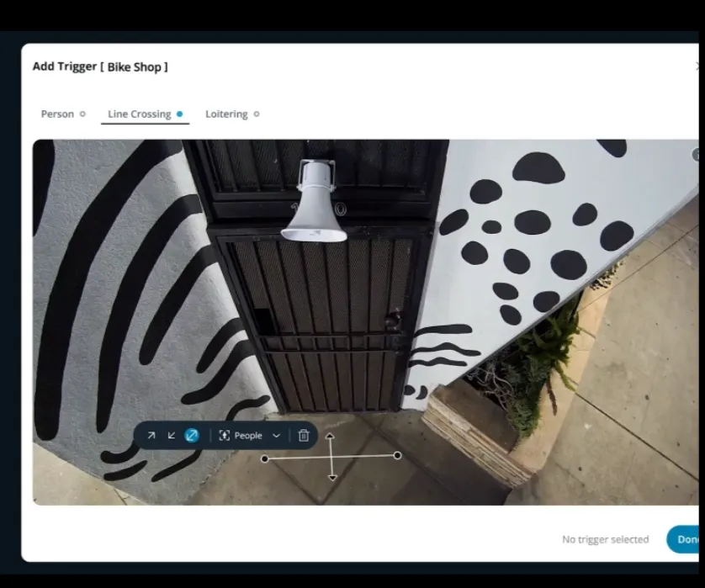The height and width of the screenshot is (588, 705).
Task: Click the loudspeaker in the camera preview
Action: [314, 202]
